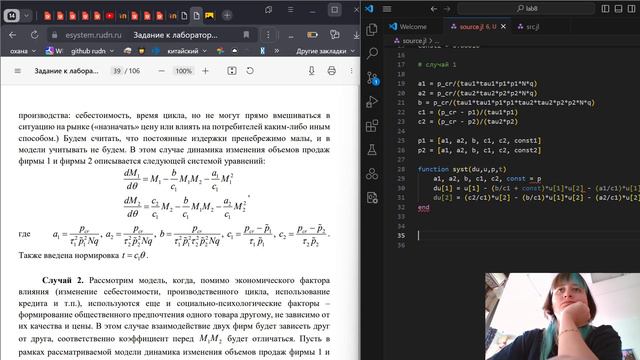Click the VS Code logo icon in title bar
The width and height of the screenshot is (640, 360).
[369, 8]
